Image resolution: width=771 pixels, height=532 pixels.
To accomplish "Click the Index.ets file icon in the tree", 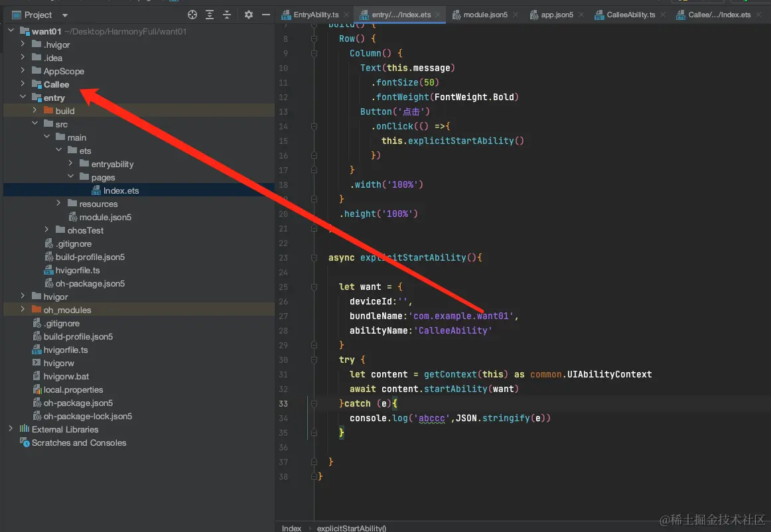I will (x=96, y=190).
